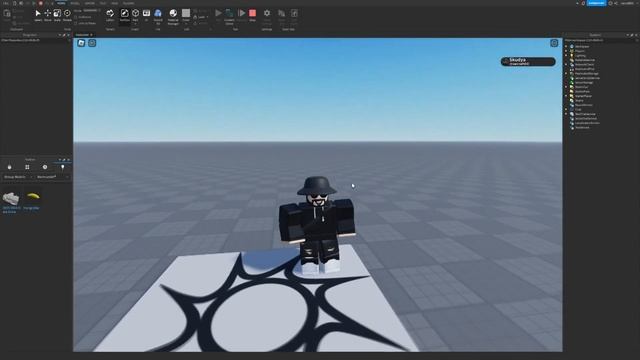
Task: Switch to the Model ribbon tab
Action: click(x=75, y=3)
